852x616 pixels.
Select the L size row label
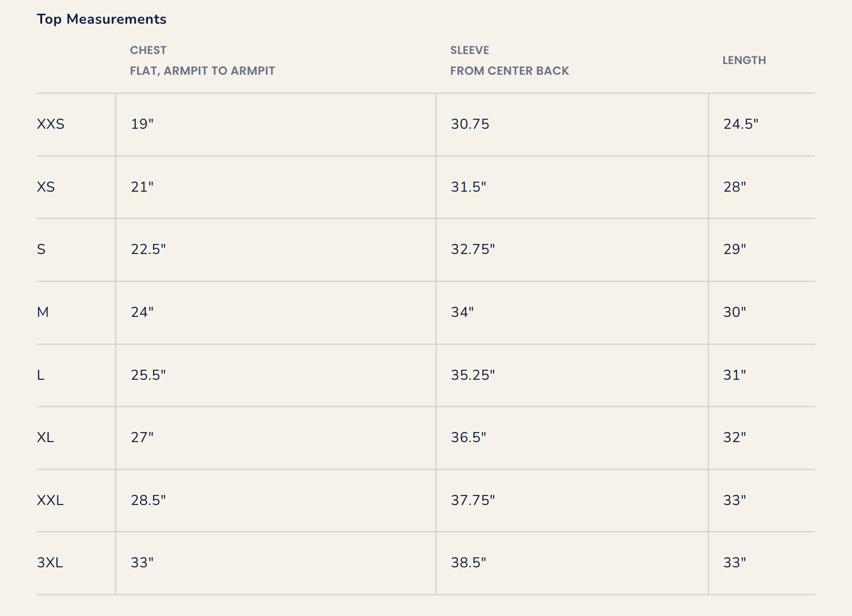(x=40, y=375)
